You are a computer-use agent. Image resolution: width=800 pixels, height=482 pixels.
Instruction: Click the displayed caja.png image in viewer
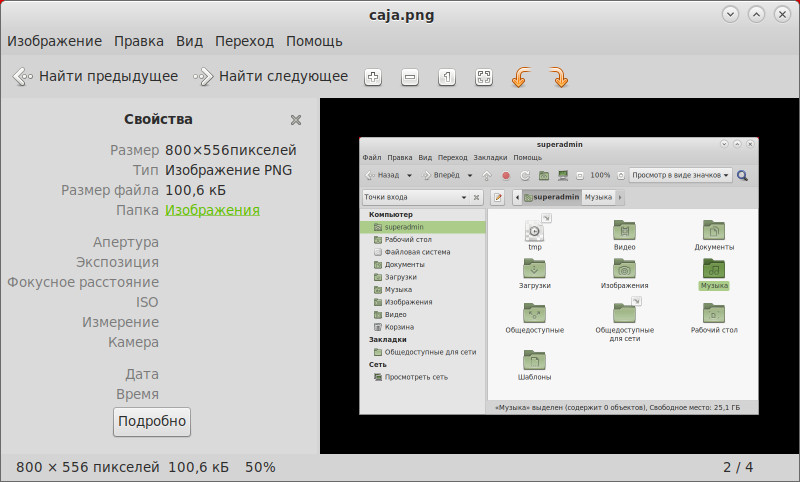pyautogui.click(x=559, y=275)
